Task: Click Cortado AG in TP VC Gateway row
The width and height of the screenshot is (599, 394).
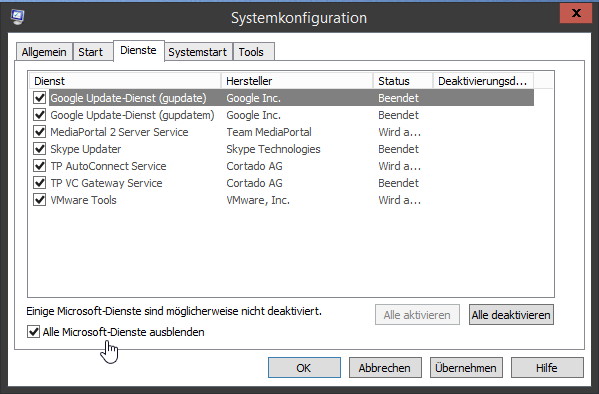Action: coord(254,183)
